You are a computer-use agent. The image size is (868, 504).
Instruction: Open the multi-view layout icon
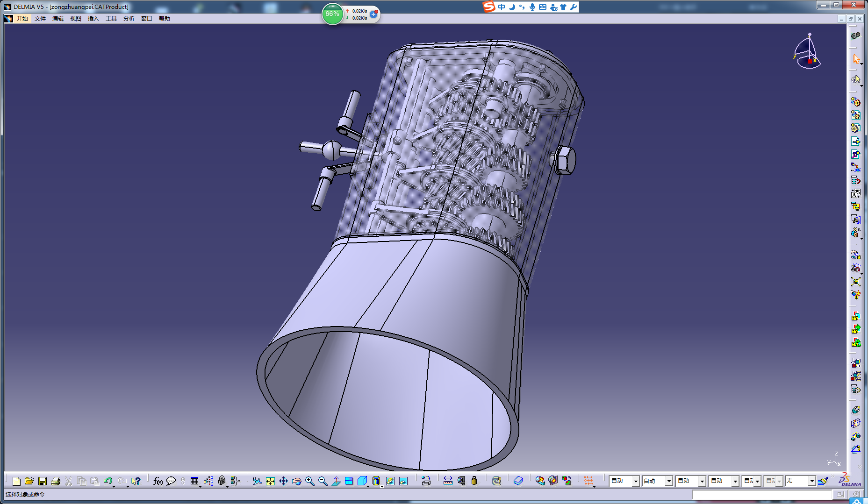click(x=349, y=481)
